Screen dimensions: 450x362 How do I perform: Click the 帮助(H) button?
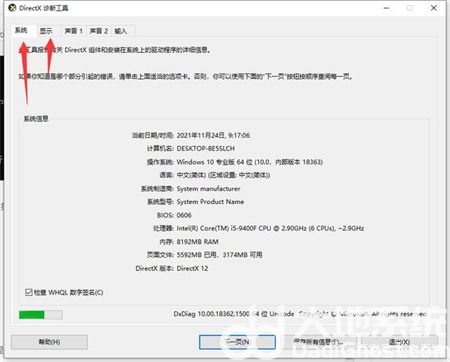coord(49,342)
